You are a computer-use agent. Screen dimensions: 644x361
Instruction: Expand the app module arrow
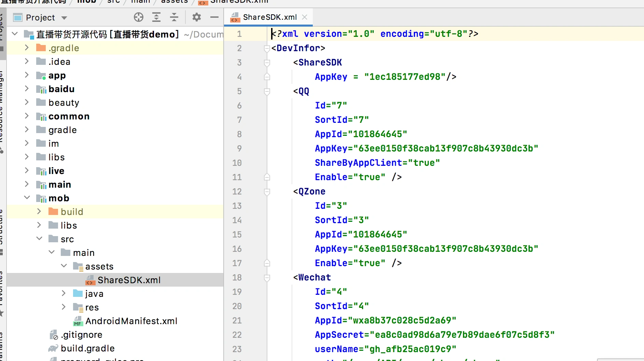(27, 75)
